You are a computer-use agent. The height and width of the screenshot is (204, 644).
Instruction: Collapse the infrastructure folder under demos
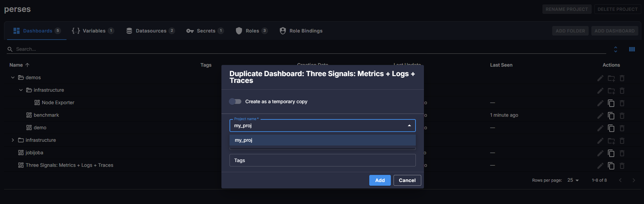coord(21,90)
